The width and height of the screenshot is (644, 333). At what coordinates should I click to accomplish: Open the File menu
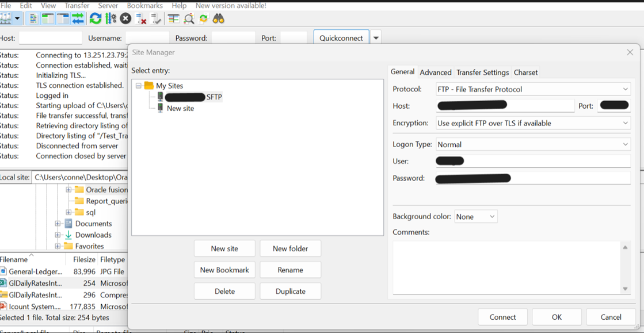pyautogui.click(x=6, y=6)
